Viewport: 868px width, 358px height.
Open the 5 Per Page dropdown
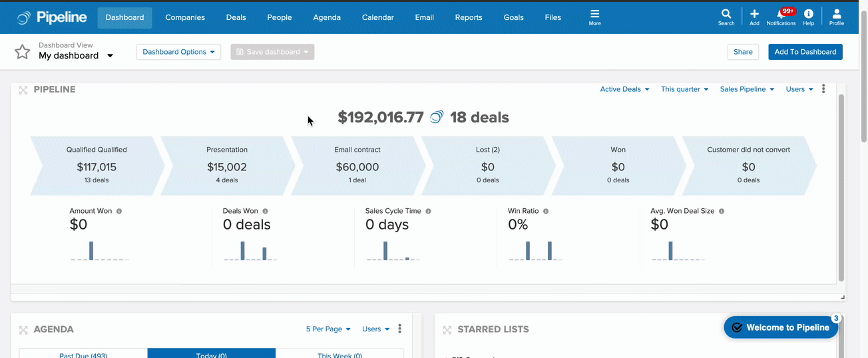click(x=328, y=329)
